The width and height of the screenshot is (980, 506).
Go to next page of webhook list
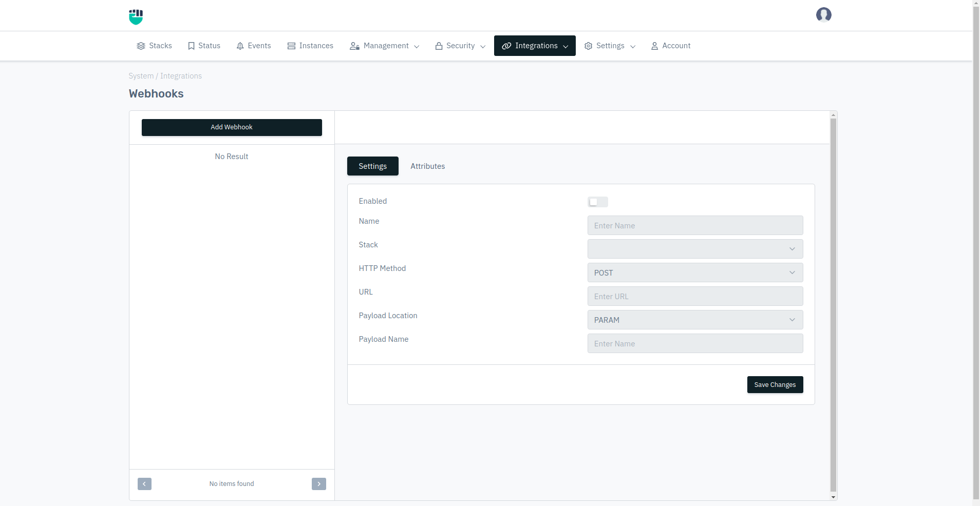319,484
